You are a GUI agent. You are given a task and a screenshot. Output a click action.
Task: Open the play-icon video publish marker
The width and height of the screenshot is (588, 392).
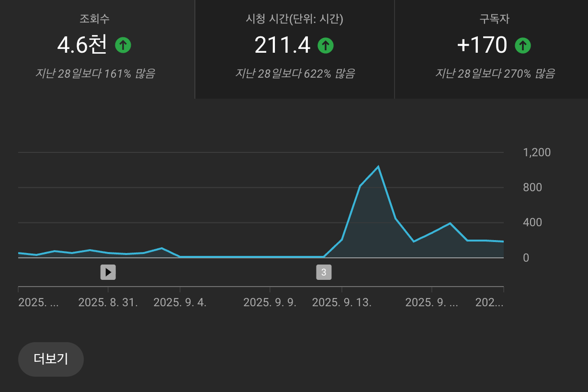[x=108, y=272]
